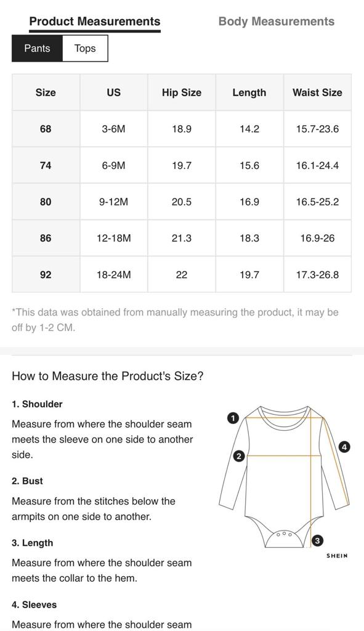The height and width of the screenshot is (631, 364).
Task: Click the Waist Size column header
Action: click(x=317, y=92)
